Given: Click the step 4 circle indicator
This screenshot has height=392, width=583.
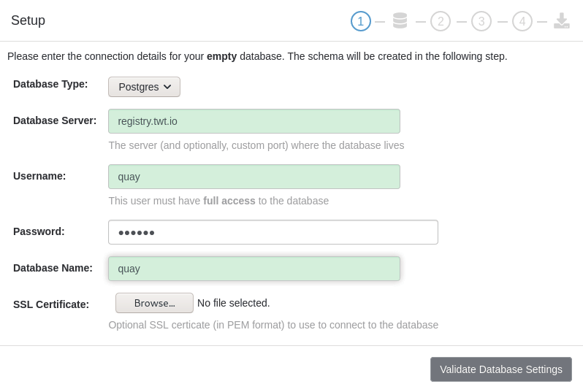Looking at the screenshot, I should [x=522, y=21].
